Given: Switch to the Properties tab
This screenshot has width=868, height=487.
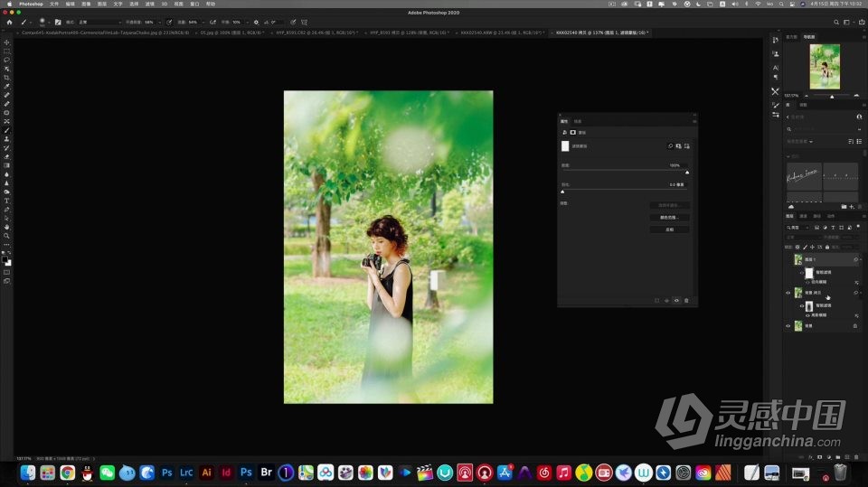Looking at the screenshot, I should [564, 121].
